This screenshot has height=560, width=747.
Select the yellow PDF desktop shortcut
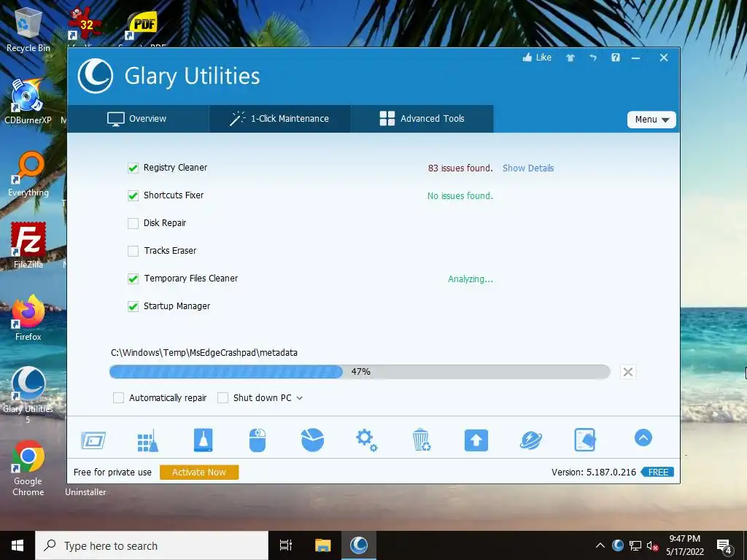click(142, 26)
